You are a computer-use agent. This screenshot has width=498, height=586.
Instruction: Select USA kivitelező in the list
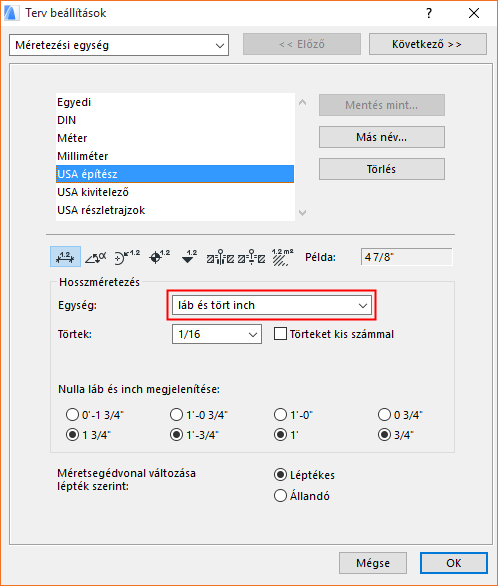[x=175, y=192]
